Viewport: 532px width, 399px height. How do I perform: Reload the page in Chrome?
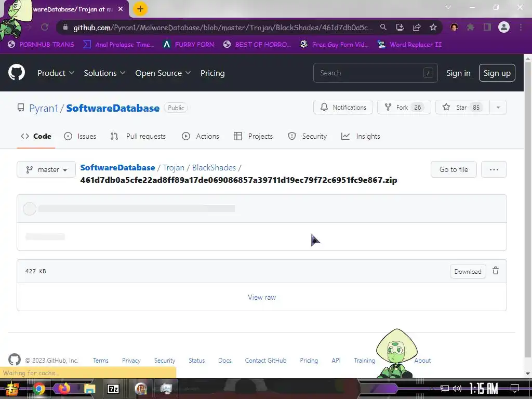click(x=45, y=27)
